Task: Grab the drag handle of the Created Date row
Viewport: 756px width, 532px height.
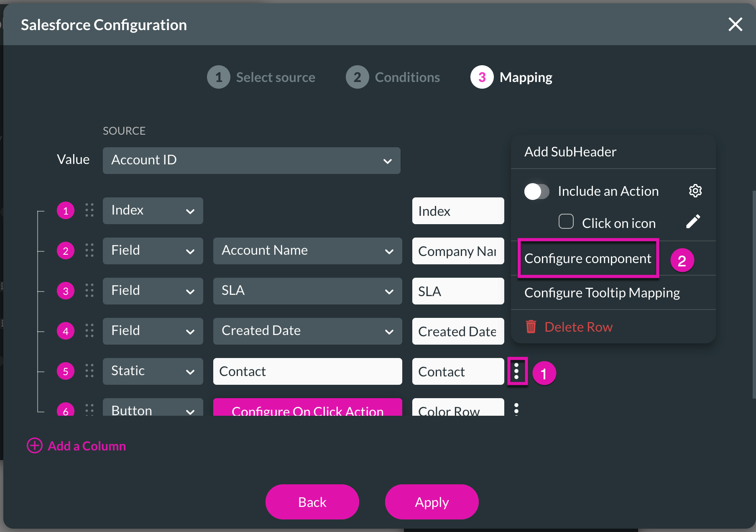Action: [x=89, y=330]
